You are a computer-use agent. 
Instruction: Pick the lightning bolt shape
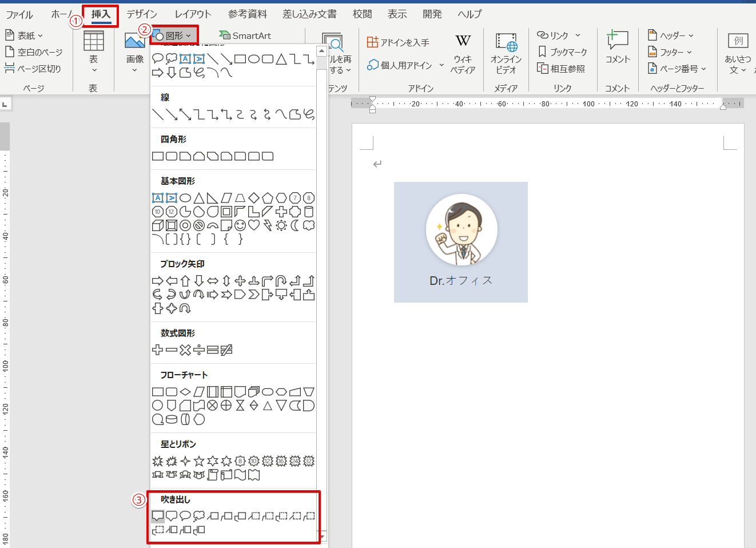click(x=268, y=225)
